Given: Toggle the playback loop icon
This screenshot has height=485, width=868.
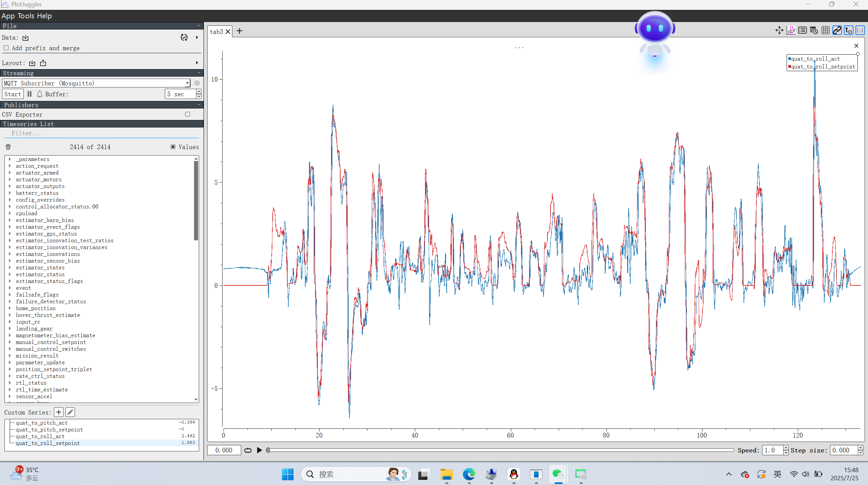Looking at the screenshot, I should [248, 450].
